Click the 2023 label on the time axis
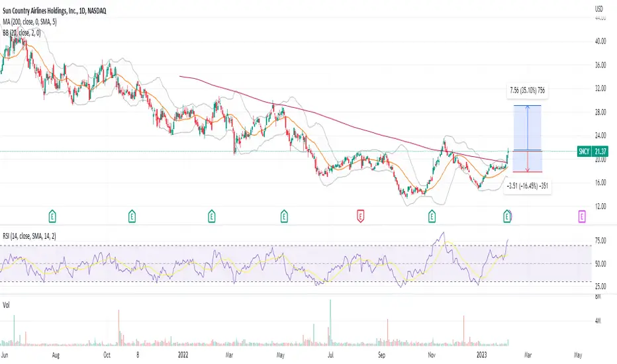The height and width of the screenshot is (364, 617). tap(482, 355)
